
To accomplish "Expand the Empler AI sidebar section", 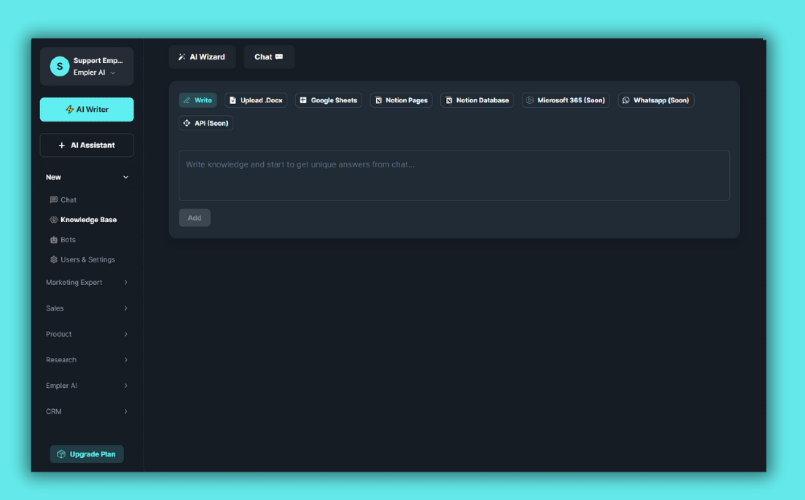I will point(86,386).
